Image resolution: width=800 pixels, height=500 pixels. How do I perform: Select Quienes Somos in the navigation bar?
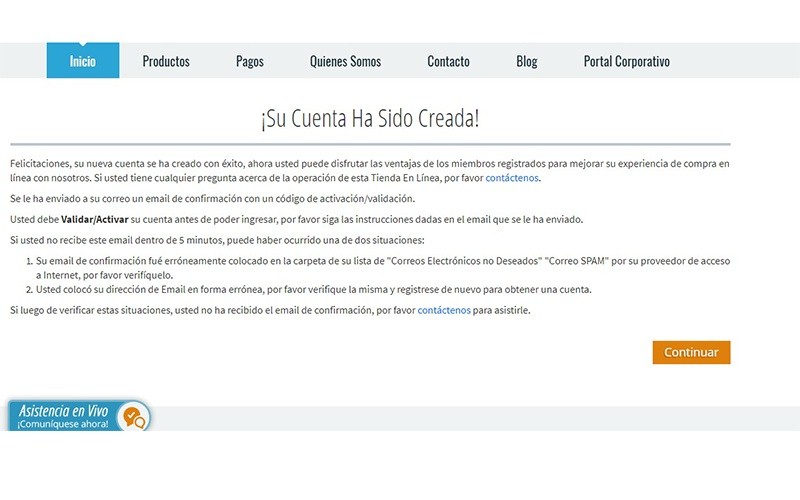[x=345, y=61]
